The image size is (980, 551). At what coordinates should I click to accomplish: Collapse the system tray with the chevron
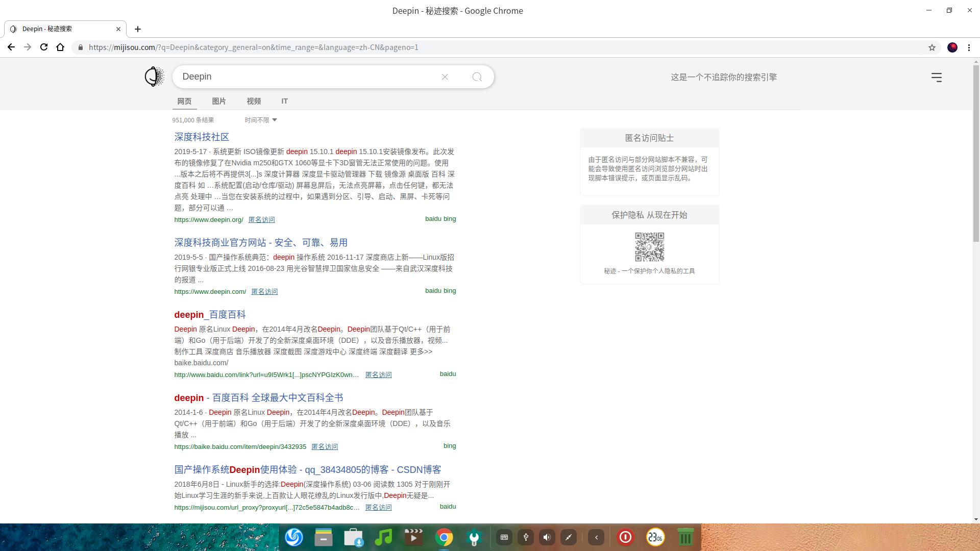tap(596, 537)
